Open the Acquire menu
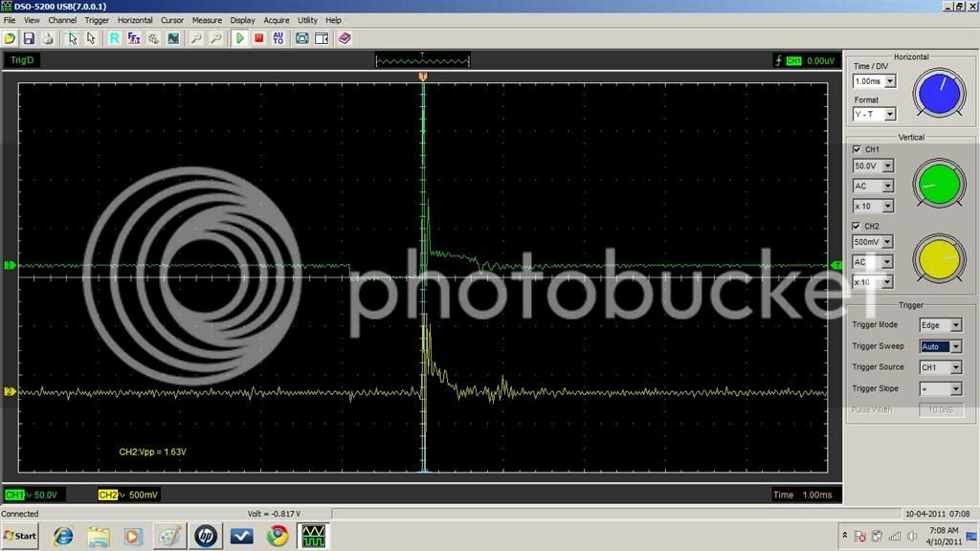The height and width of the screenshot is (551, 980). [277, 20]
